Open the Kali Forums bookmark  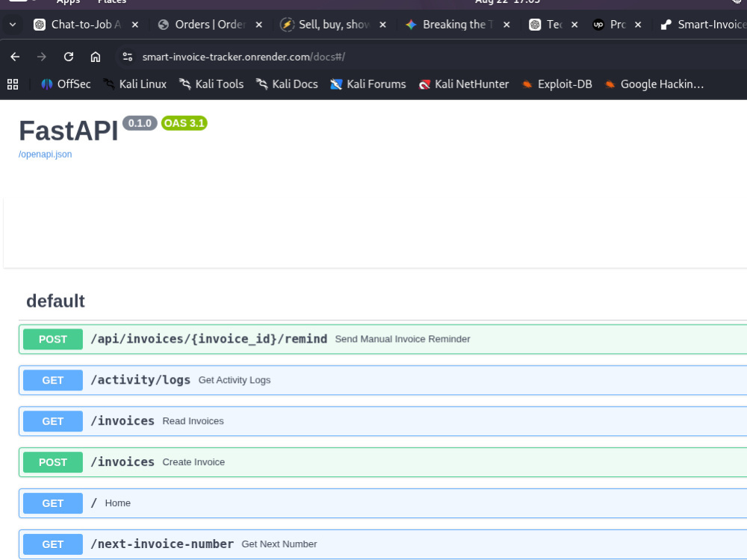click(368, 84)
